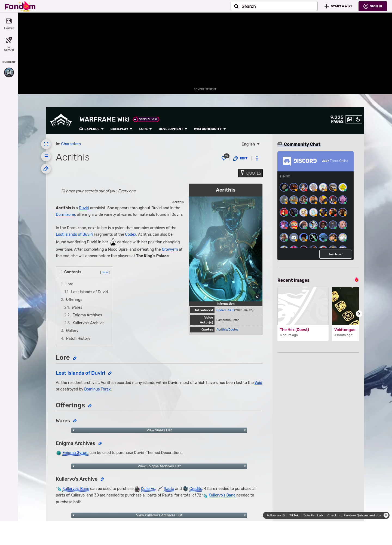
Task: Expand View Kullervo's Archives List
Action: pos(159,515)
